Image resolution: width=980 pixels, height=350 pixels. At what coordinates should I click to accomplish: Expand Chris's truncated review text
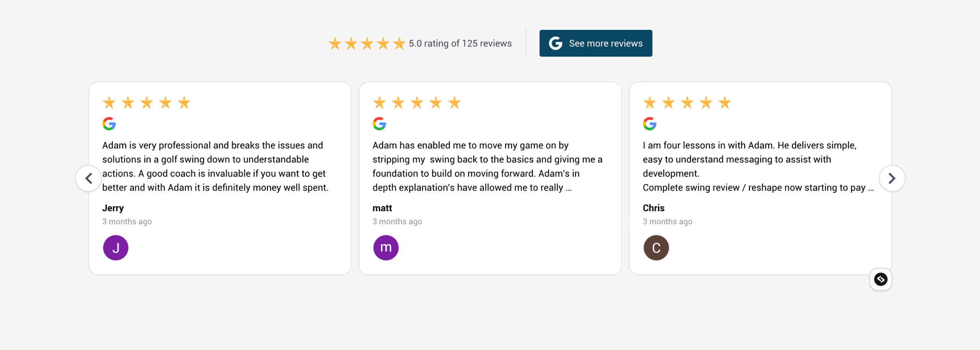coord(871,188)
